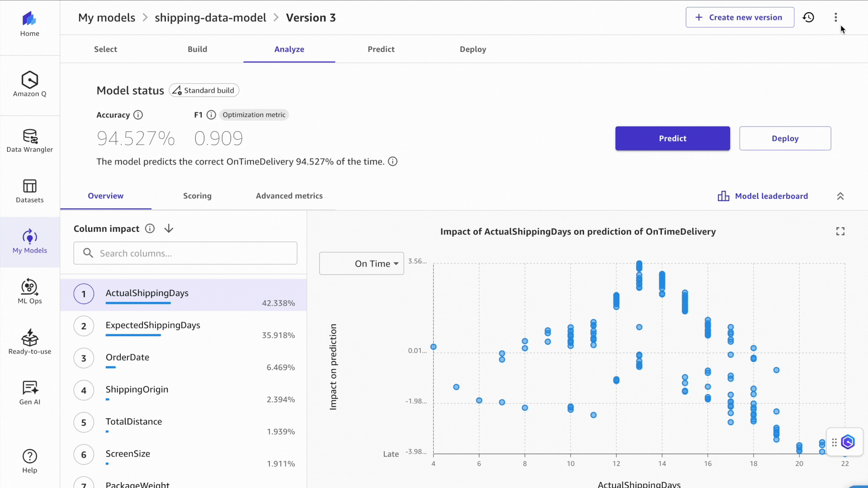Viewport: 868px width, 488px height.
Task: Click the purple Predict button
Action: [x=672, y=138]
